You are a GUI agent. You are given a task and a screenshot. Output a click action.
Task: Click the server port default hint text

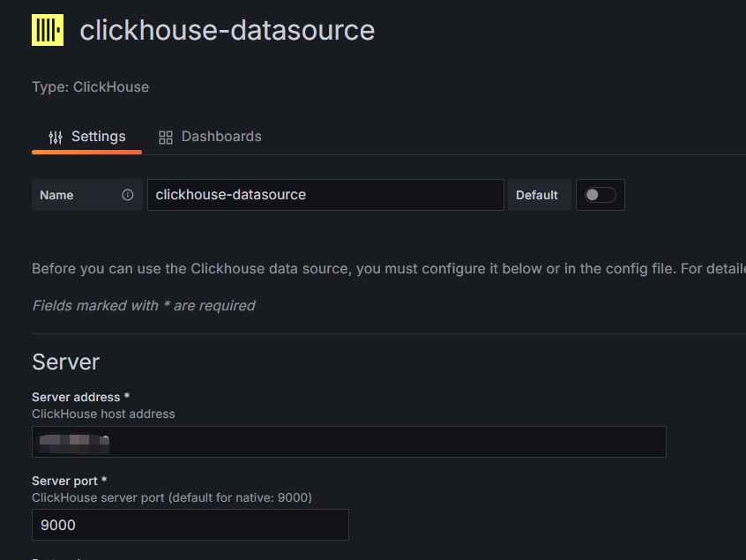(x=172, y=497)
